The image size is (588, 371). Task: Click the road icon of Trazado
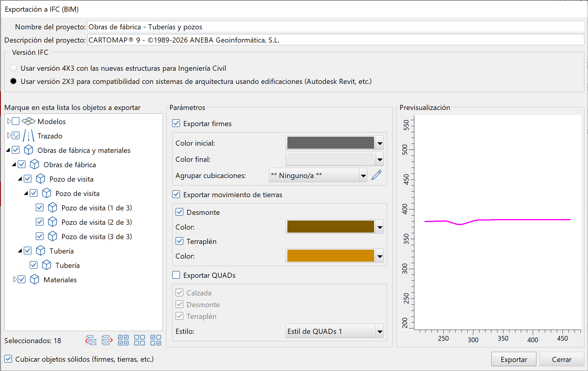coord(28,136)
